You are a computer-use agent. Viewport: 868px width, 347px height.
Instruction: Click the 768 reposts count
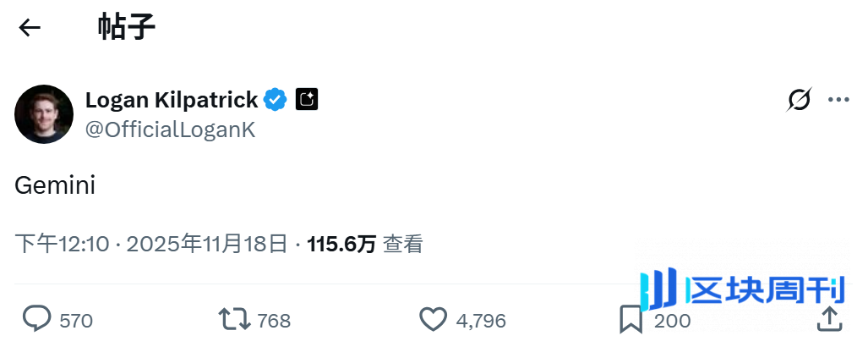[274, 321]
